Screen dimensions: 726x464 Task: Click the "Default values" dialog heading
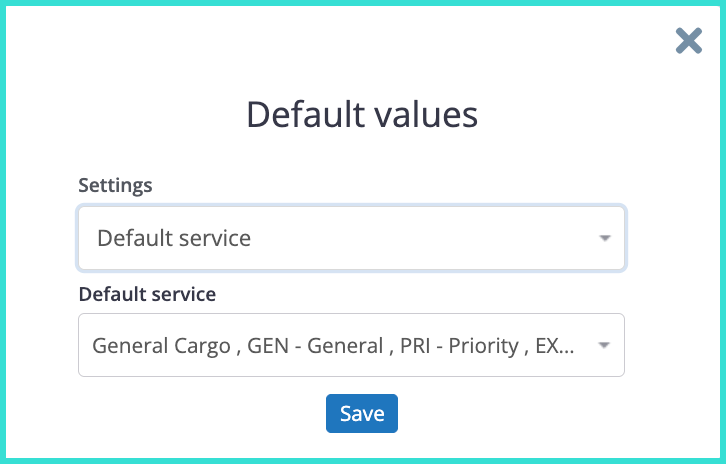point(362,115)
